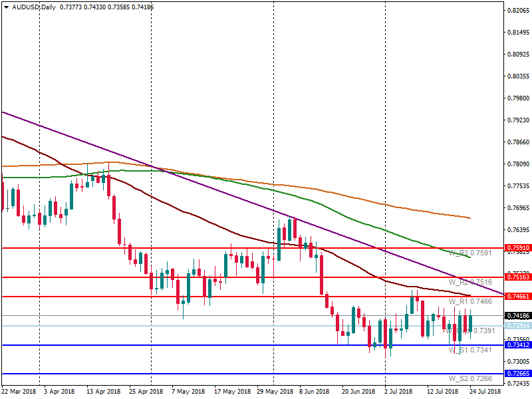Click the small triangle beside AUDUSD,Daily title
532x399 pixels.
tap(6, 7)
